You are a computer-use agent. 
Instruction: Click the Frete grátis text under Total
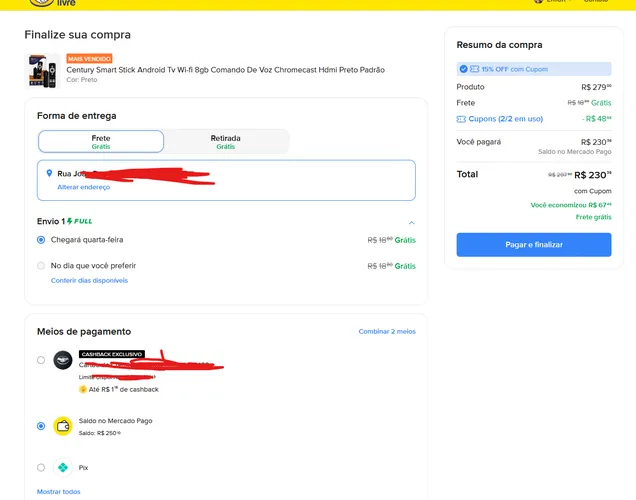[x=593, y=217]
